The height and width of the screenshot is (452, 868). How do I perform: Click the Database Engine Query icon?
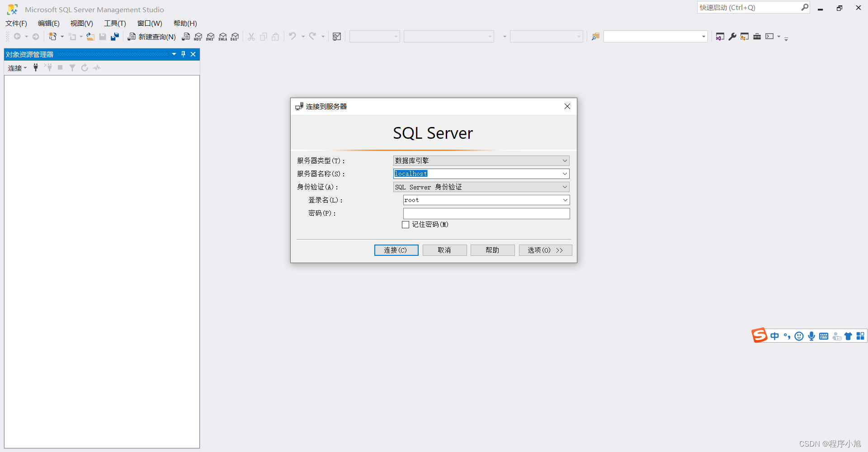point(186,37)
